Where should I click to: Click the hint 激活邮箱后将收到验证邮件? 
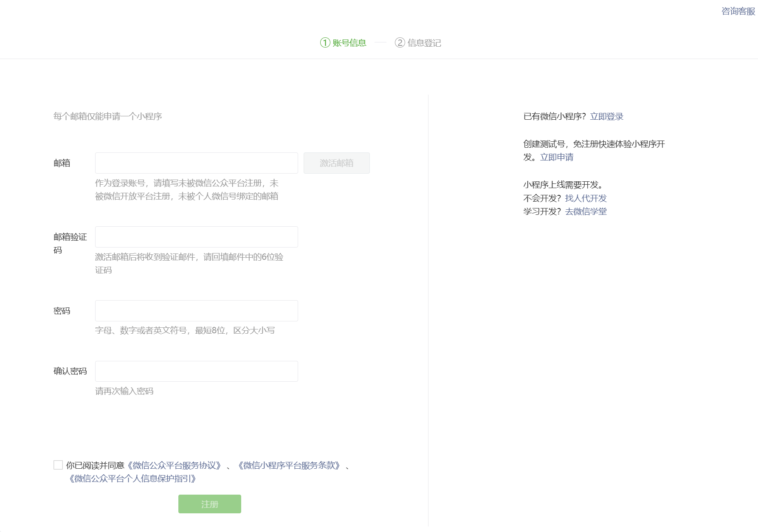point(189,263)
